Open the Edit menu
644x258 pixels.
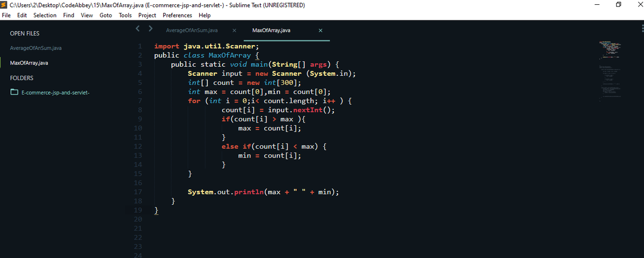[x=22, y=15]
